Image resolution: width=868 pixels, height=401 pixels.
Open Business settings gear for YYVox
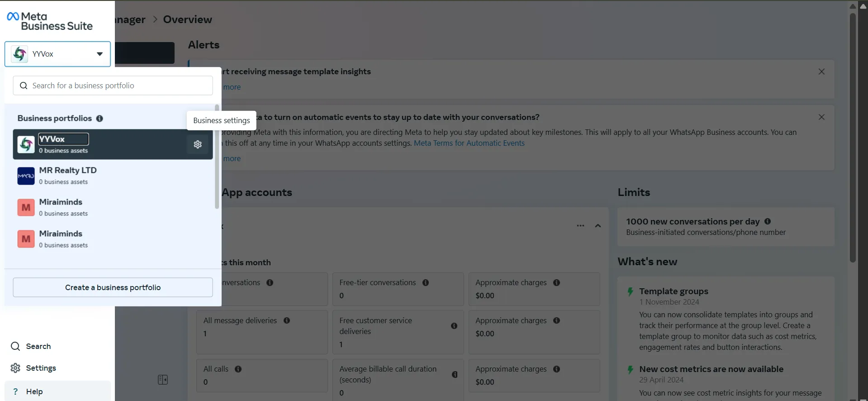[x=198, y=144]
